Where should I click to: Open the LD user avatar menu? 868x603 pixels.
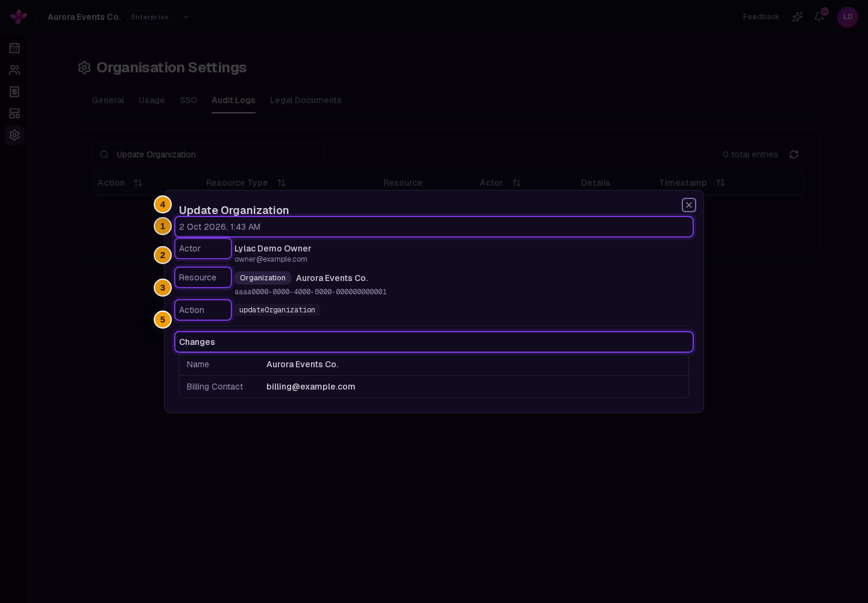point(848,17)
